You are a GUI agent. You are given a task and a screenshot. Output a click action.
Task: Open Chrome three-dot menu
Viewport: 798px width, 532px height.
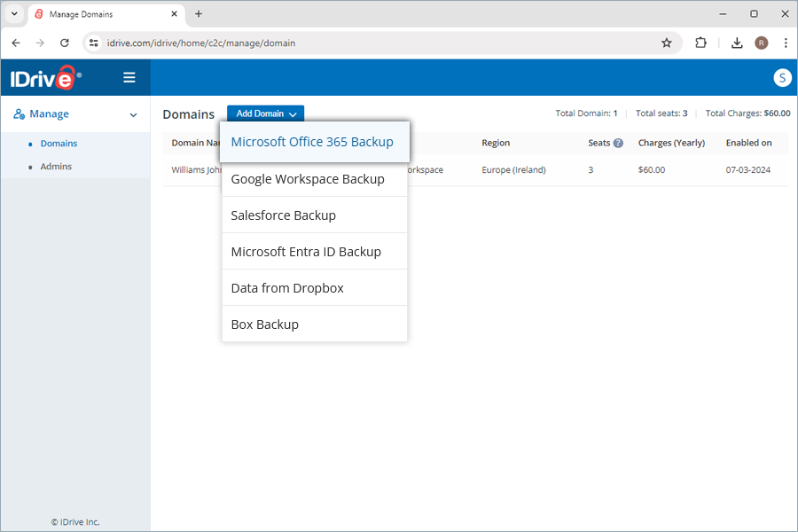(x=786, y=43)
